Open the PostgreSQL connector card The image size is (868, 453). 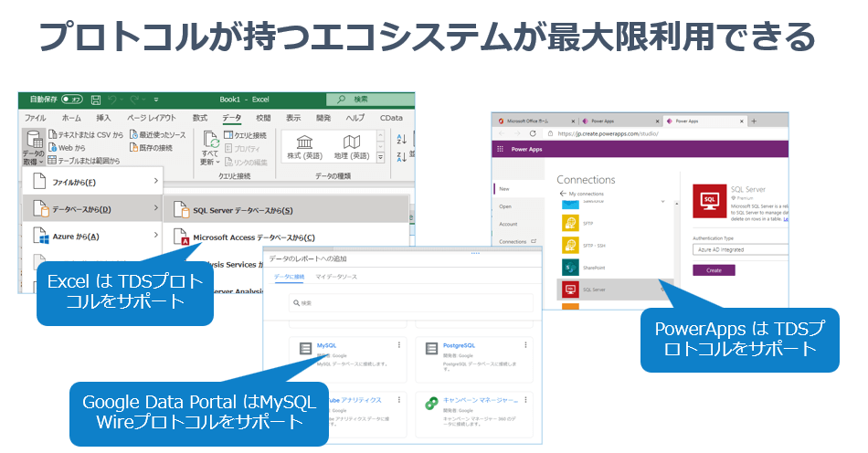tap(474, 359)
